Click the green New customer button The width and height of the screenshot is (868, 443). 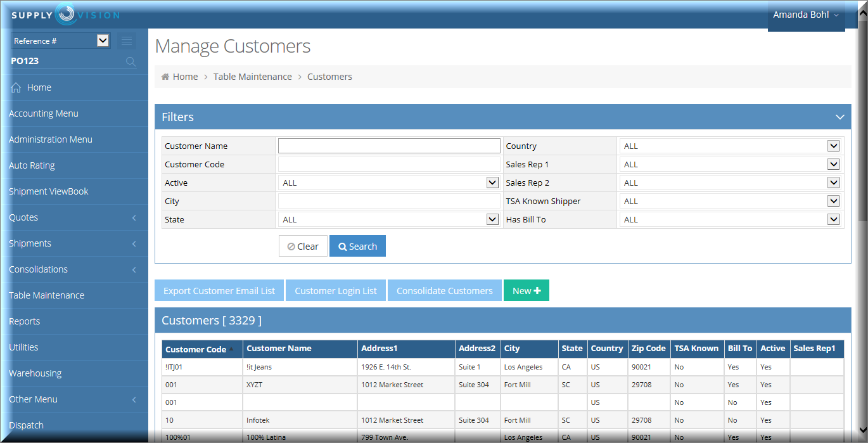pos(526,291)
